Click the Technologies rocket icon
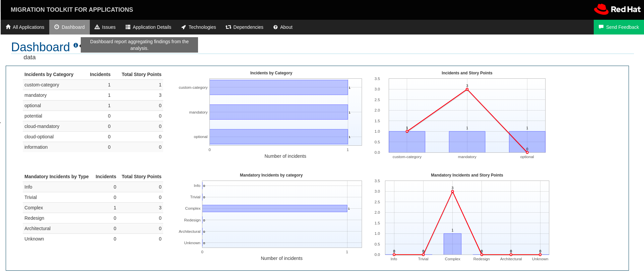This screenshot has height=273, width=644. tap(184, 27)
